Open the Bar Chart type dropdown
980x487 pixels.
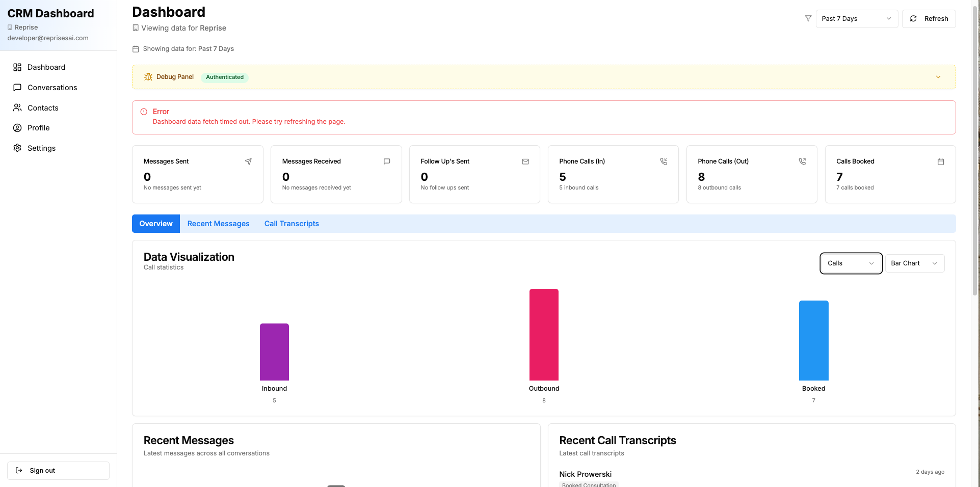[x=914, y=263]
